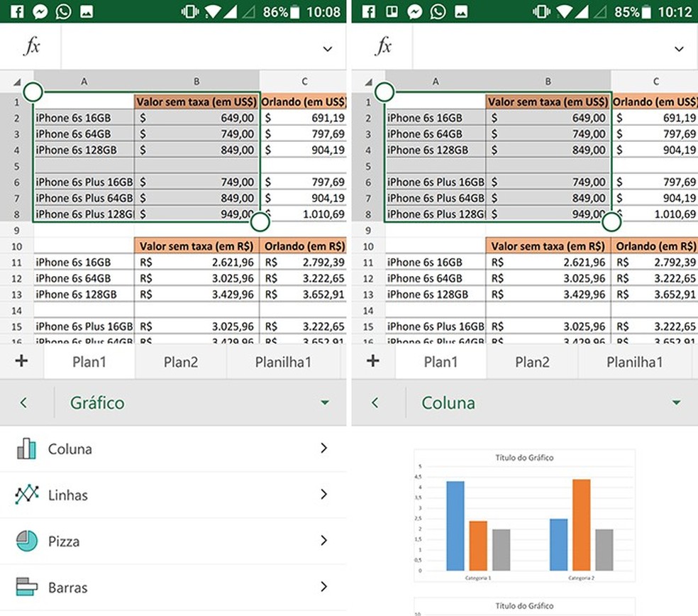Expand the formula bar chevron
The width and height of the screenshot is (698, 616).
327,48
